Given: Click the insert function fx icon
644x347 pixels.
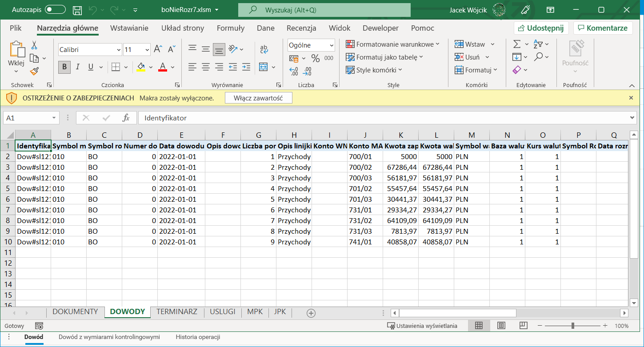Looking at the screenshot, I should (126, 118).
